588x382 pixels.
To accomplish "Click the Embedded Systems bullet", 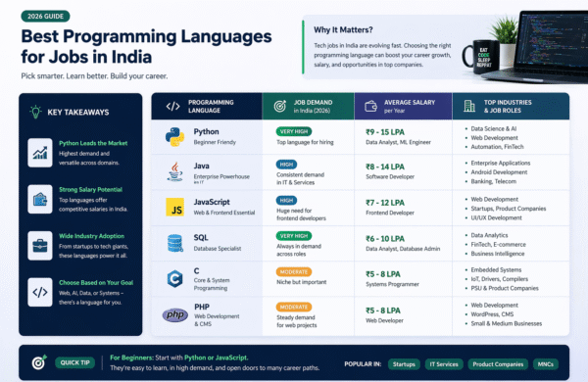I will (x=496, y=270).
